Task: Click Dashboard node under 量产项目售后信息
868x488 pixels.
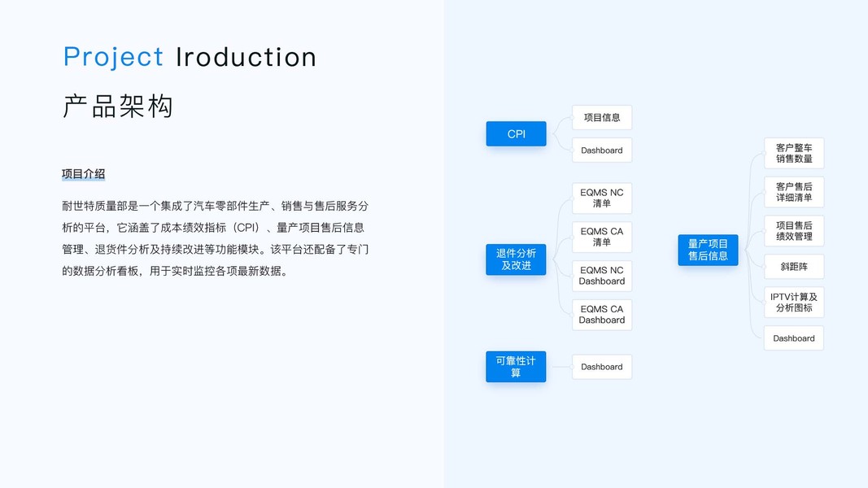Action: pyautogui.click(x=794, y=338)
